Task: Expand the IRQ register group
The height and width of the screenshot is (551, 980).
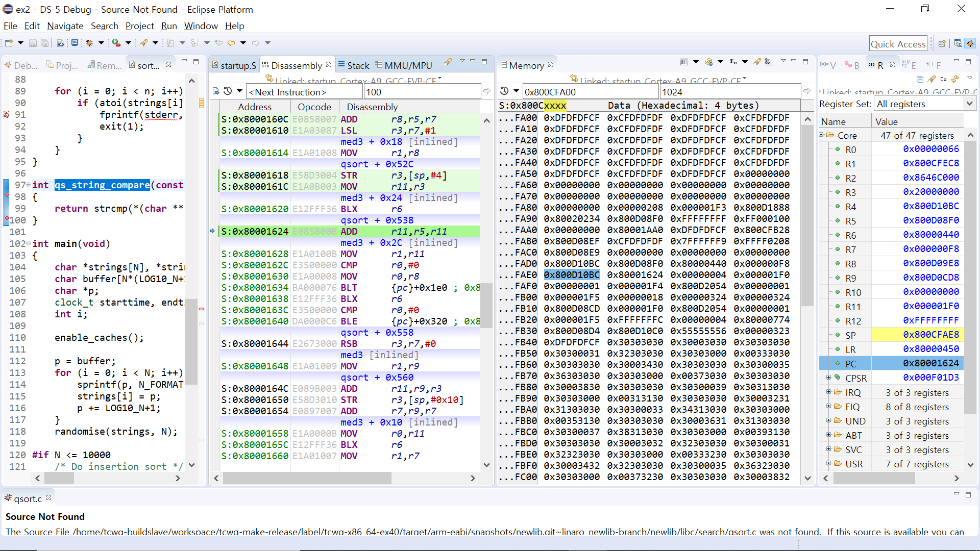Action: [x=828, y=392]
